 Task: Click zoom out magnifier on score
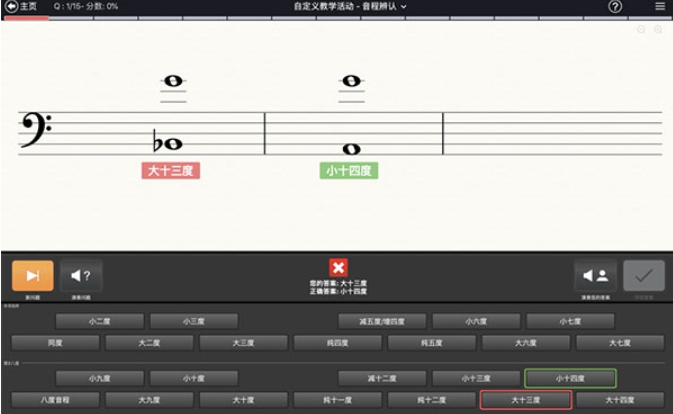point(641,29)
